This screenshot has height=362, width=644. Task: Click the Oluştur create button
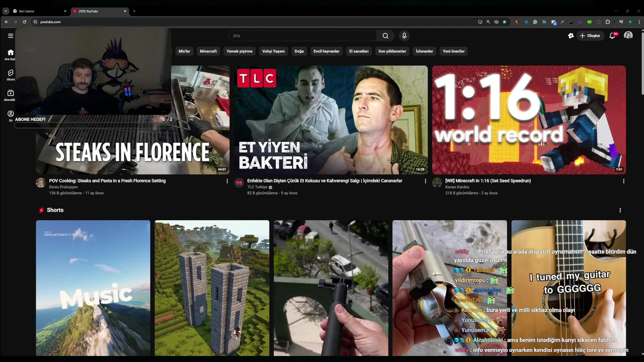coord(590,36)
